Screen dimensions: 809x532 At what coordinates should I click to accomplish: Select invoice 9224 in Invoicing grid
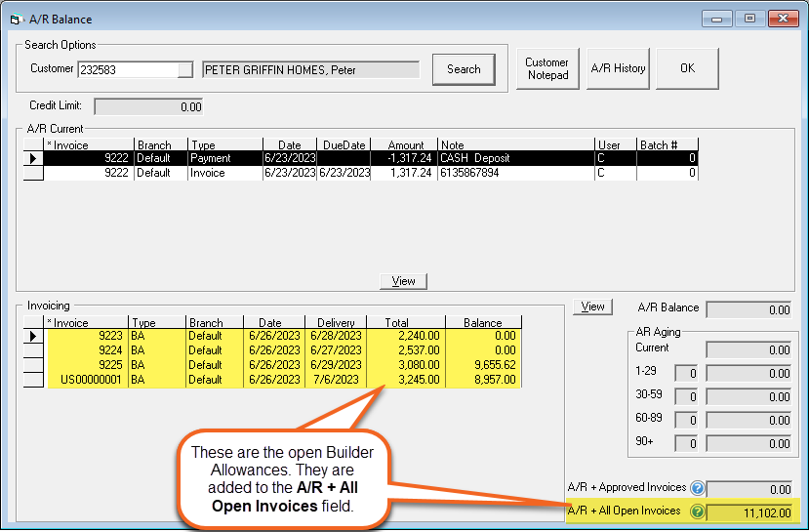87,350
